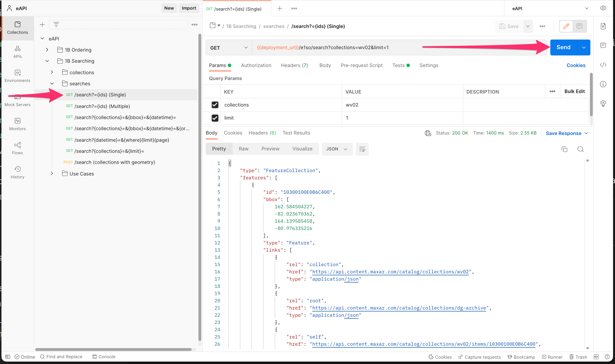Open code snippet generator in right sidebar
This screenshot has width=615, height=364.
point(603,65)
